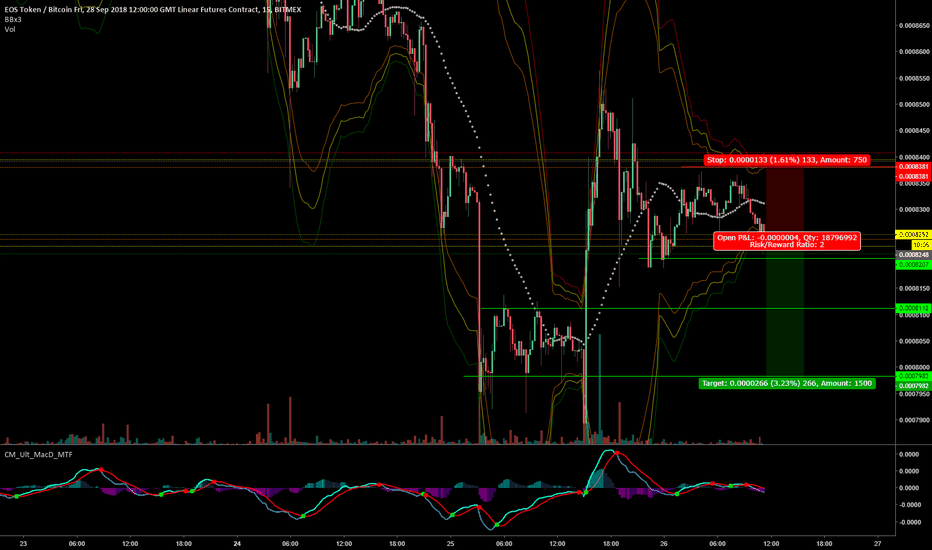Click the yellow 10:56 countdown label
The image size is (932, 550).
tap(921, 245)
